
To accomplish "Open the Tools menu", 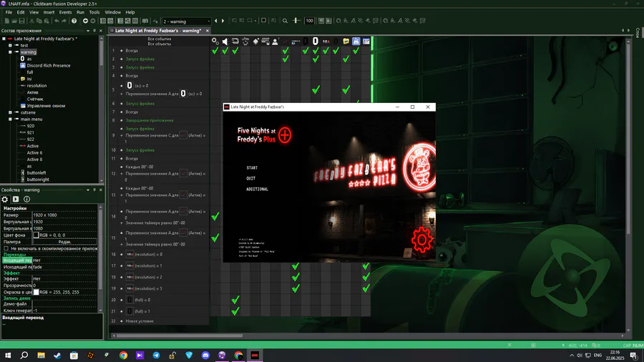I will tap(94, 12).
